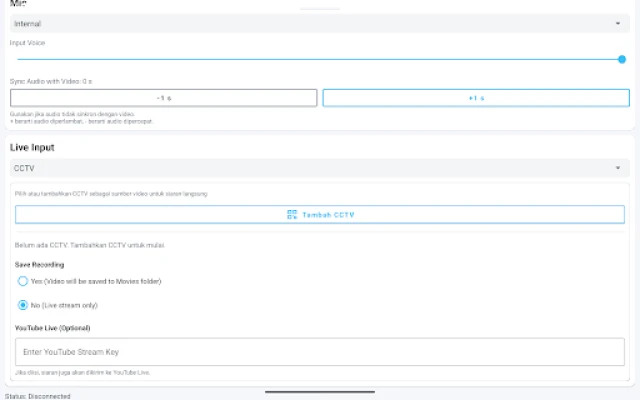Click the arrow on the Mic selector
This screenshot has height=400, width=640.
coord(617,23)
